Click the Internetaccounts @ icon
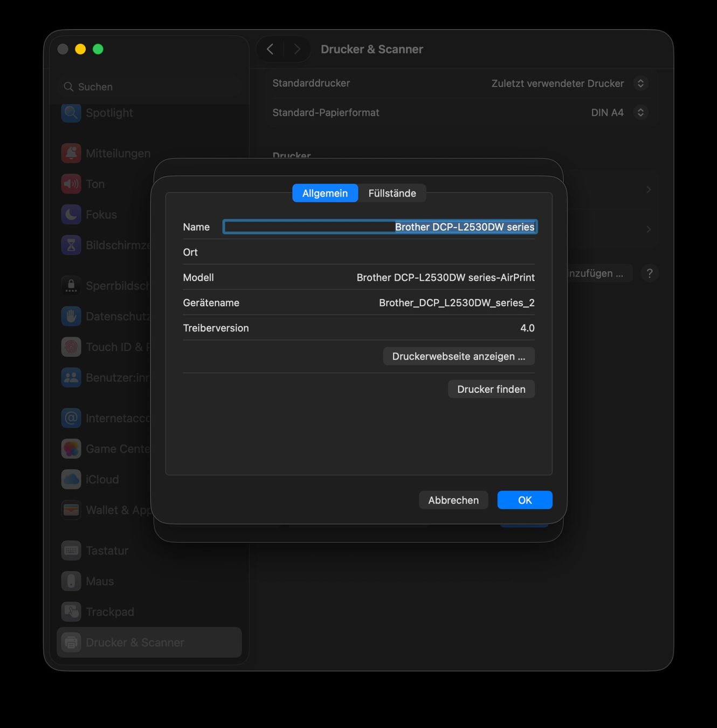Screen dimensions: 717x728 71,418
